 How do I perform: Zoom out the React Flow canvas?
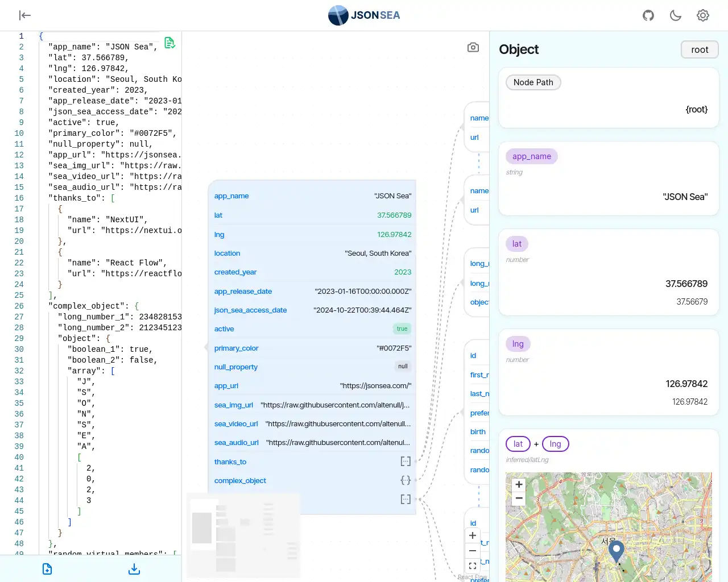pyautogui.click(x=473, y=551)
